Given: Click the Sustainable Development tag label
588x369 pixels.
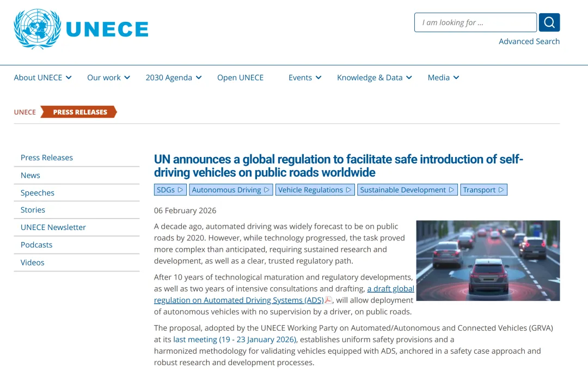Looking at the screenshot, I should [403, 190].
